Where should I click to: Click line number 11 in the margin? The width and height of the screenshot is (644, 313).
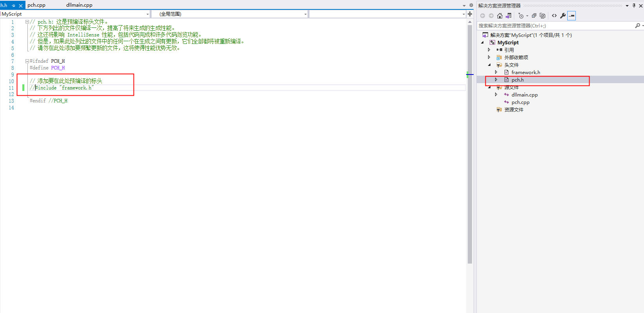[11, 88]
